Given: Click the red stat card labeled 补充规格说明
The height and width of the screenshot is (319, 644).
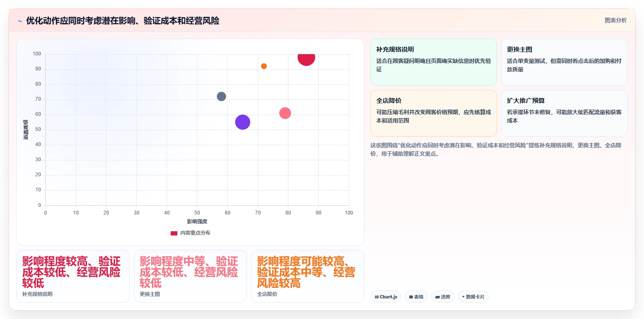Looking at the screenshot, I should point(73,276).
